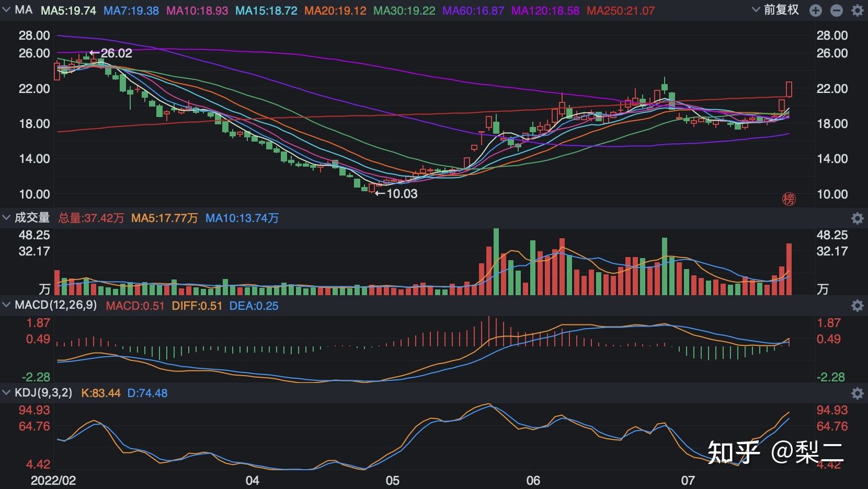This screenshot has height=489, width=868.
Task: Select the MA5:19.74 legend value
Action: click(x=68, y=10)
